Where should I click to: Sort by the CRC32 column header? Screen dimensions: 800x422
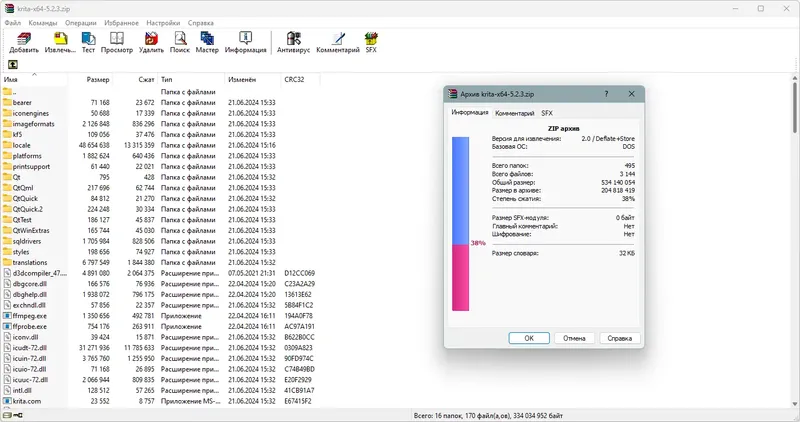301,80
